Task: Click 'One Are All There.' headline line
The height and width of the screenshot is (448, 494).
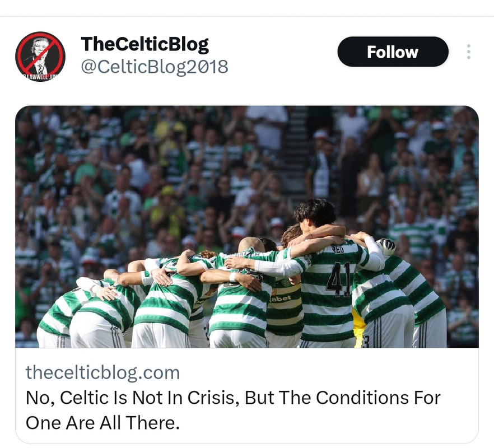Action: 102,423
